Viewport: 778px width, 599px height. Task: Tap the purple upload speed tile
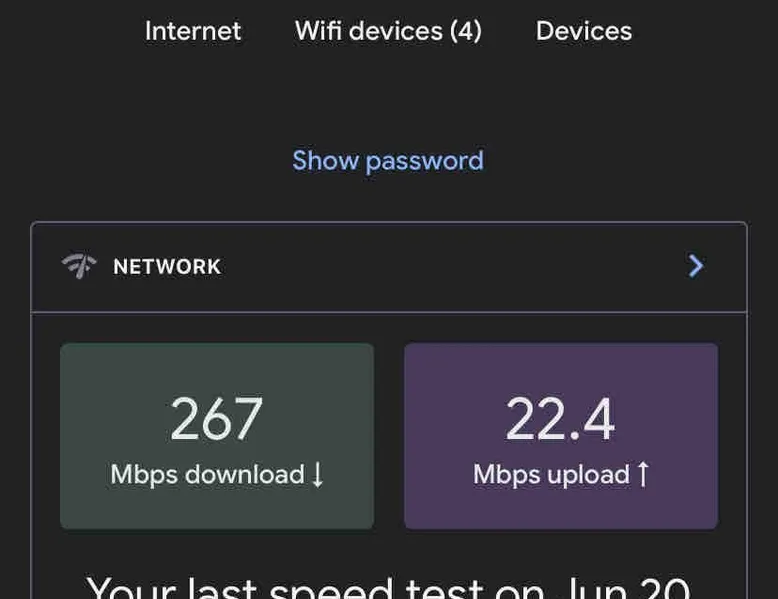pyautogui.click(x=561, y=436)
